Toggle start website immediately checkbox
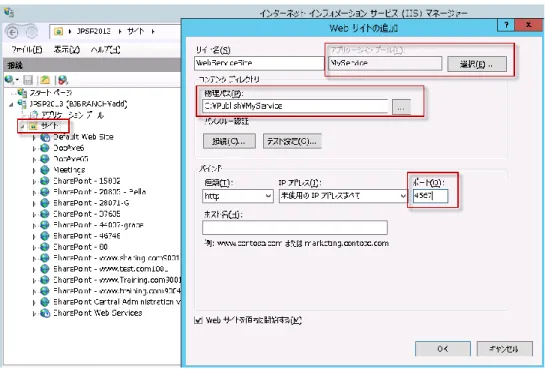Image resolution: width=545 pixels, height=369 pixels. (x=198, y=320)
